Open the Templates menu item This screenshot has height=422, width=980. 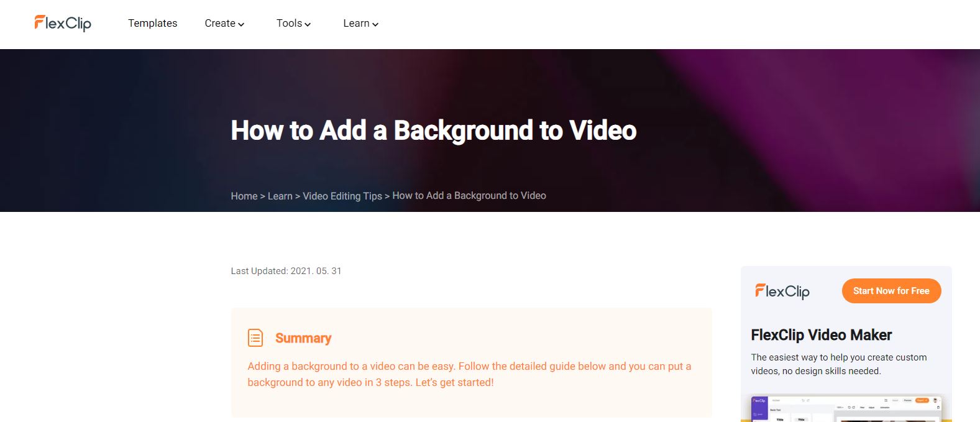[152, 23]
